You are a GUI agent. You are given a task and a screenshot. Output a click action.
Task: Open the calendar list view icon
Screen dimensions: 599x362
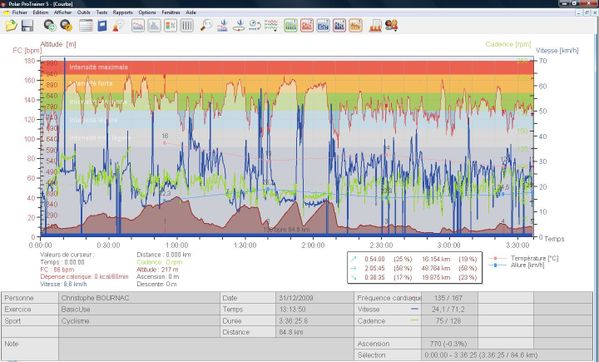click(86, 26)
